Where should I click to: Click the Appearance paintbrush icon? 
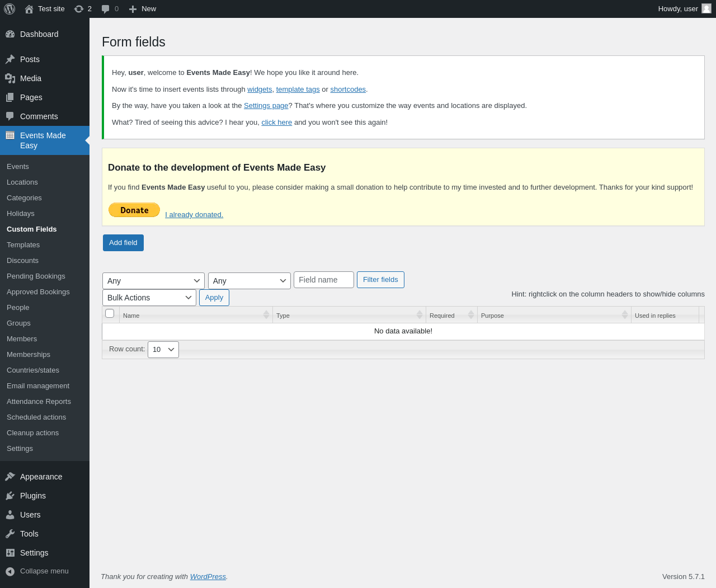pos(10,477)
